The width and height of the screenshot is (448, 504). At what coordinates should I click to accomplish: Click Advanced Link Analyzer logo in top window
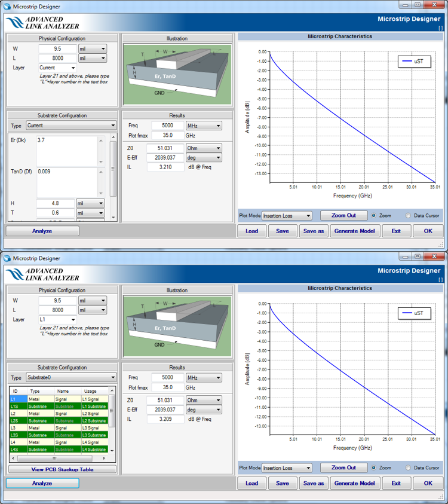(42, 23)
